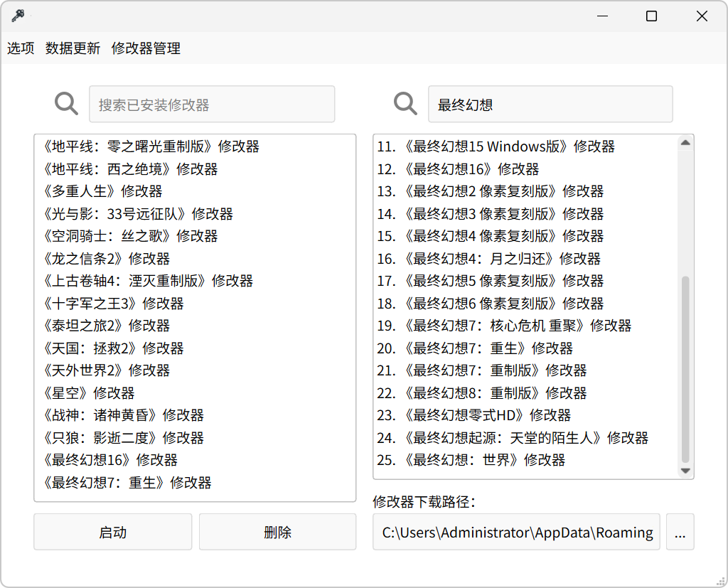The width and height of the screenshot is (728, 588).
Task: Select result 18. 《最终幻想6 像素复刻版》修改器
Action: (525, 304)
